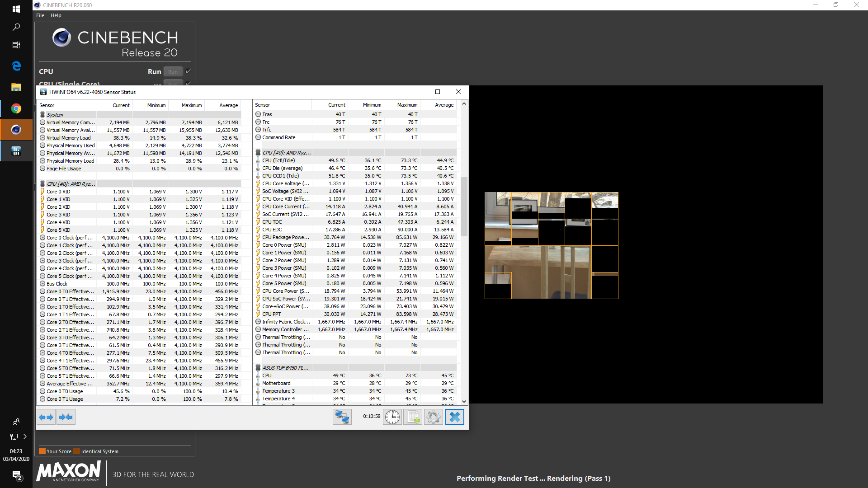Select the Page File Usage row
This screenshot has height=488, width=868.
point(139,169)
